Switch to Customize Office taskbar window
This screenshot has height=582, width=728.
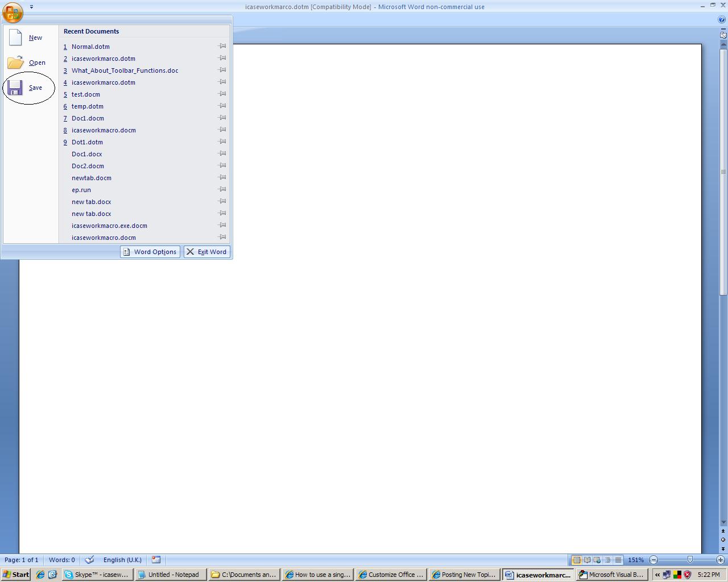click(x=391, y=575)
